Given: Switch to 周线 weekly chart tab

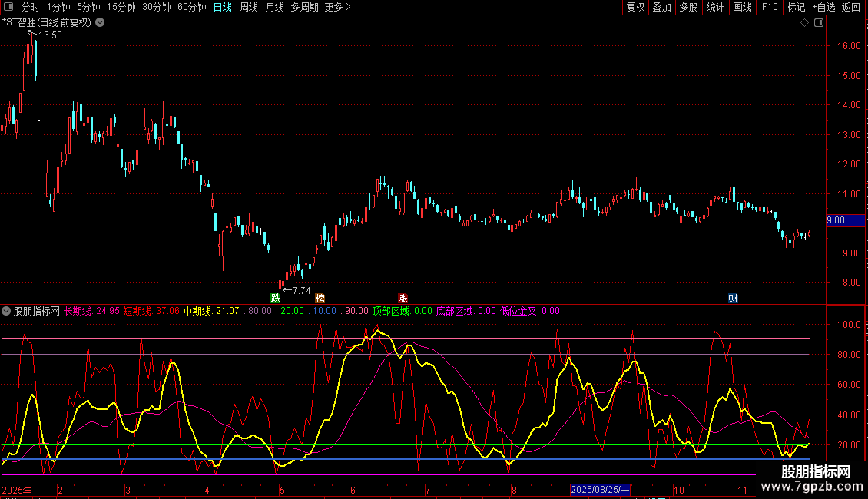Looking at the screenshot, I should click(x=248, y=7).
